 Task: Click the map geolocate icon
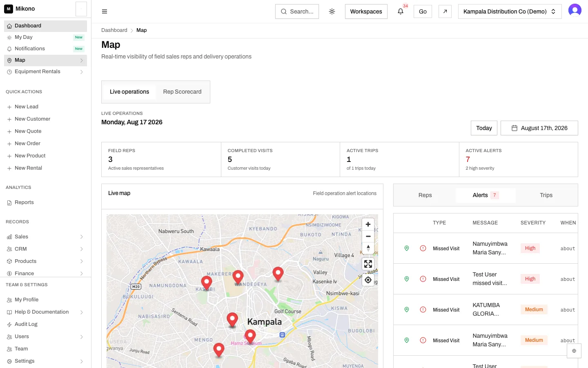[368, 280]
